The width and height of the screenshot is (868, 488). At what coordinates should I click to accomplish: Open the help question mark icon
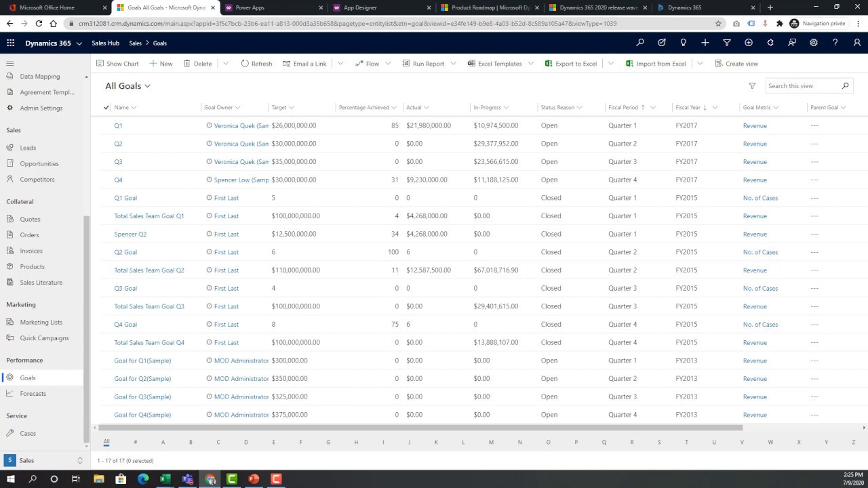point(835,43)
